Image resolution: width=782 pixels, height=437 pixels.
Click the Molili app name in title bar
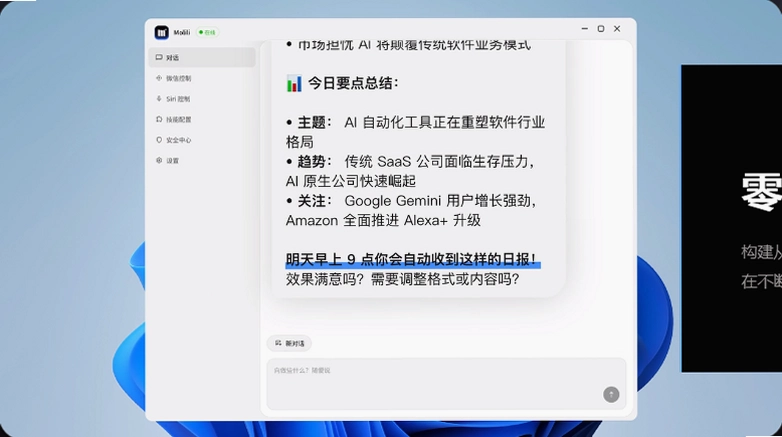click(182, 32)
